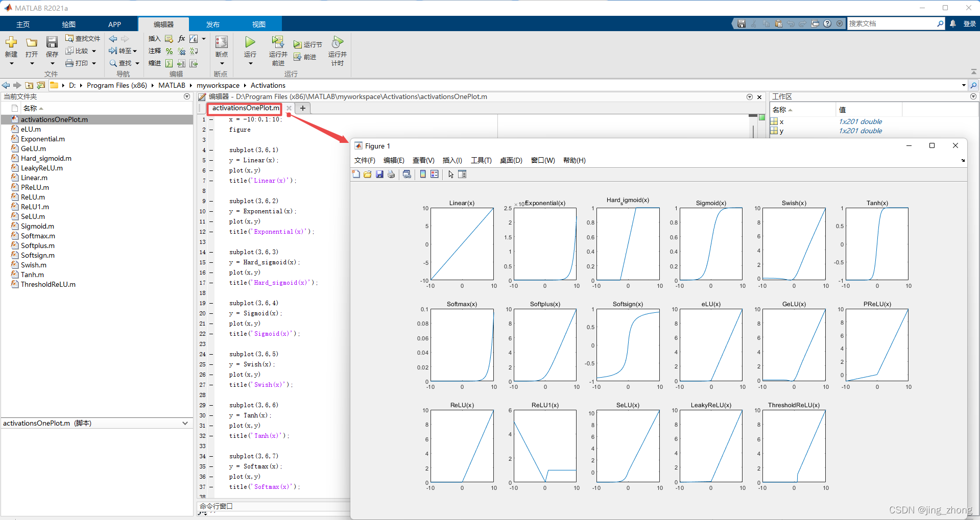Click the Up One Level folder icon
The image size is (980, 520).
pos(29,85)
